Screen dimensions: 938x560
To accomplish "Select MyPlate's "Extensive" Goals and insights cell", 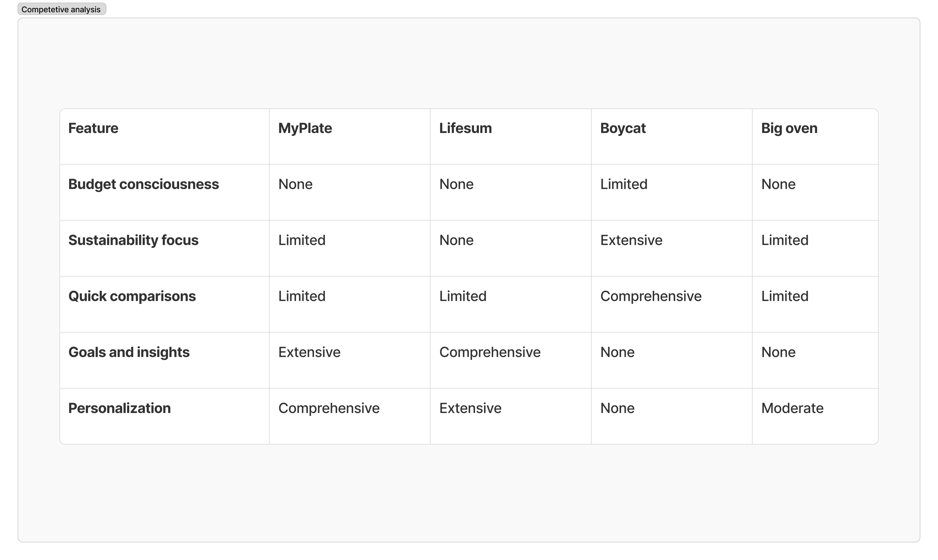I will [x=309, y=352].
